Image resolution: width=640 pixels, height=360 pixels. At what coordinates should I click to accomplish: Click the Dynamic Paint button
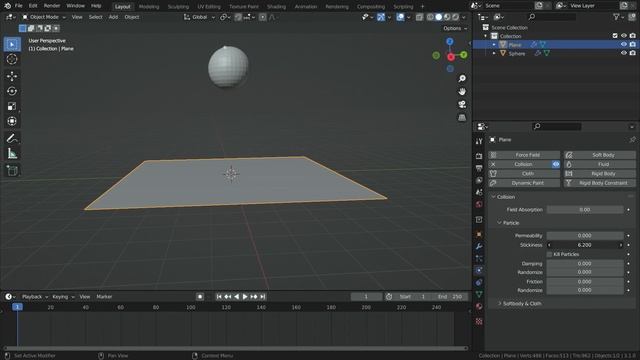(x=524, y=183)
